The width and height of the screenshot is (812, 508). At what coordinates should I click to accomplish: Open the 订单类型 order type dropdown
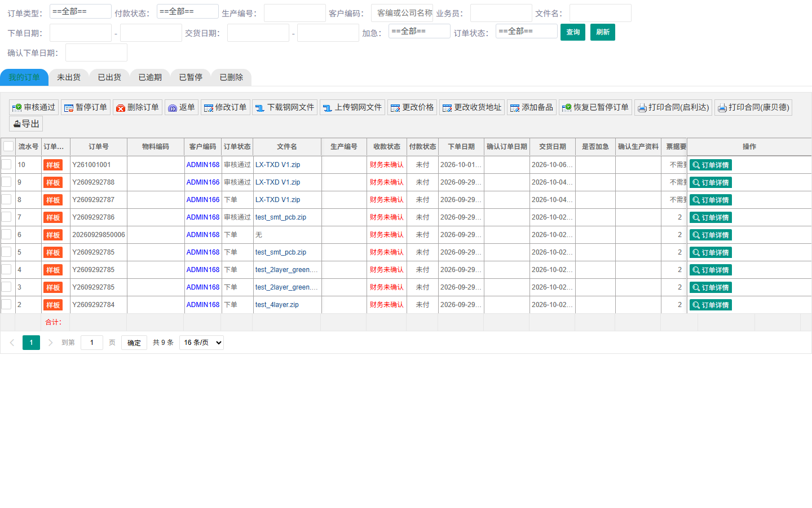pyautogui.click(x=81, y=11)
